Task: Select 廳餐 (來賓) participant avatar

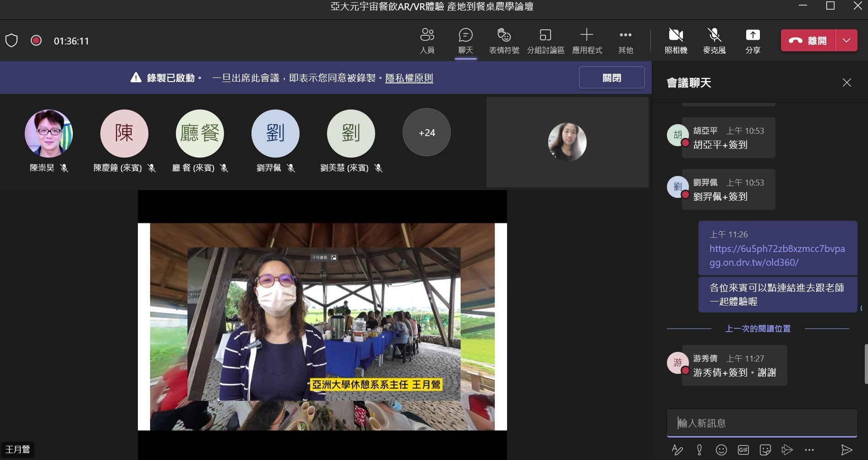Action: click(200, 133)
